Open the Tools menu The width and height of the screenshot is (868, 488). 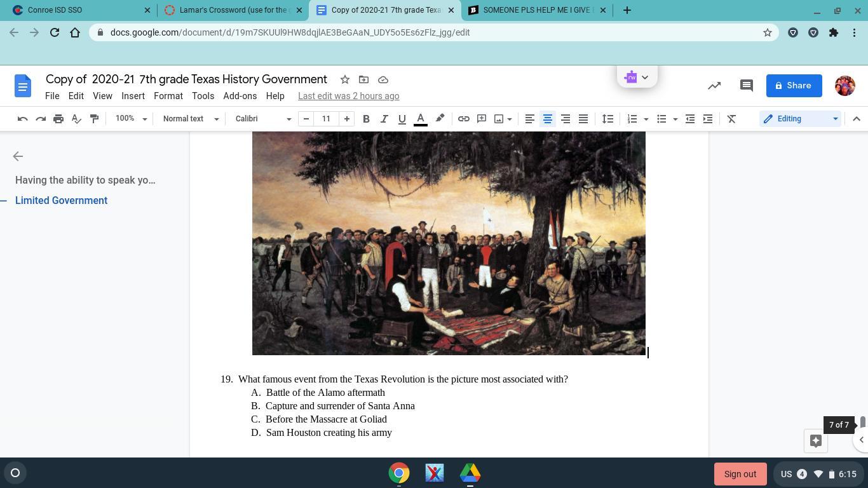203,96
